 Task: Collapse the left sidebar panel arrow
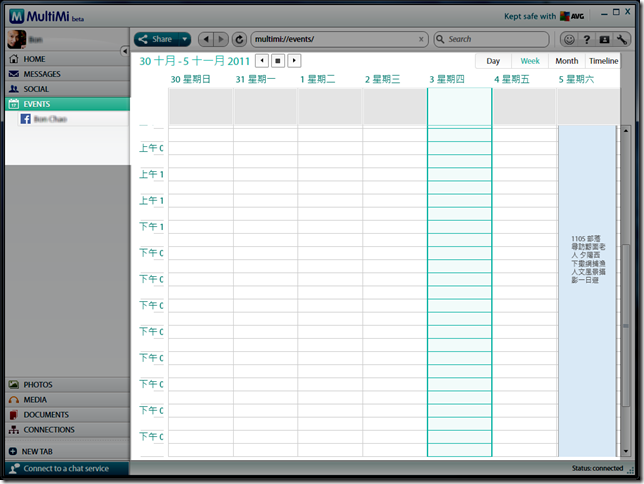pyautogui.click(x=125, y=50)
